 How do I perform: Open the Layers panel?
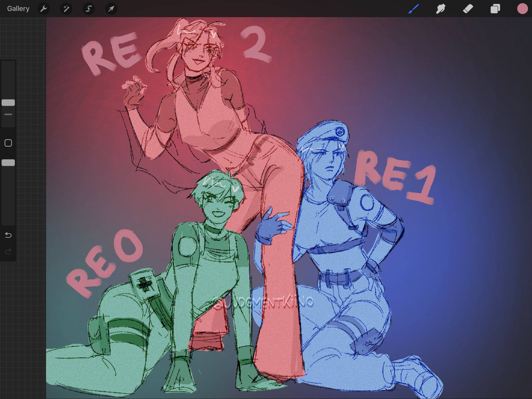(x=495, y=9)
